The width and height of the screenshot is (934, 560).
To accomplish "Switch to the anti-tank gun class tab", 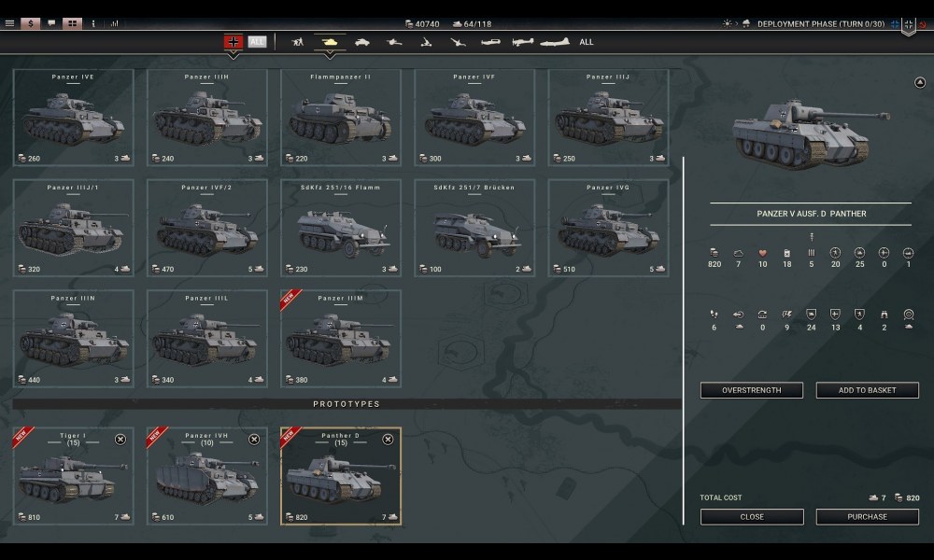I will point(394,42).
